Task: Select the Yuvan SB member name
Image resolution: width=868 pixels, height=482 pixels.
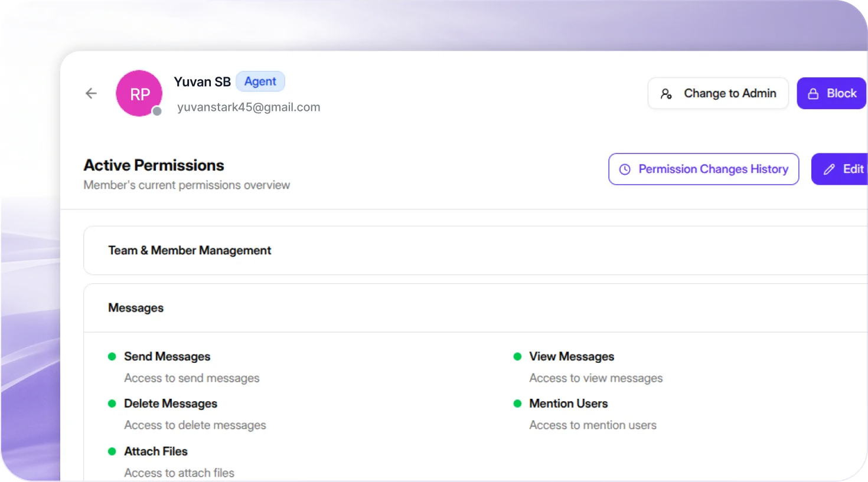Action: pos(202,82)
